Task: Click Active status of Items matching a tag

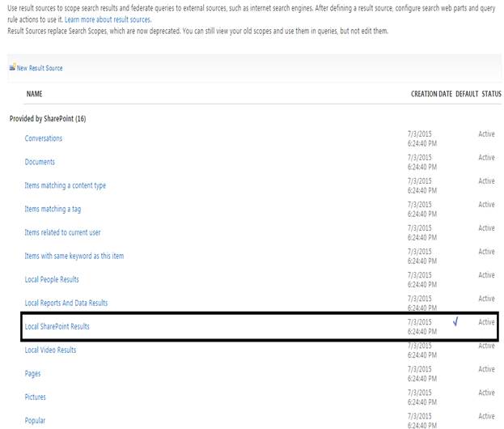Action: tap(486, 205)
